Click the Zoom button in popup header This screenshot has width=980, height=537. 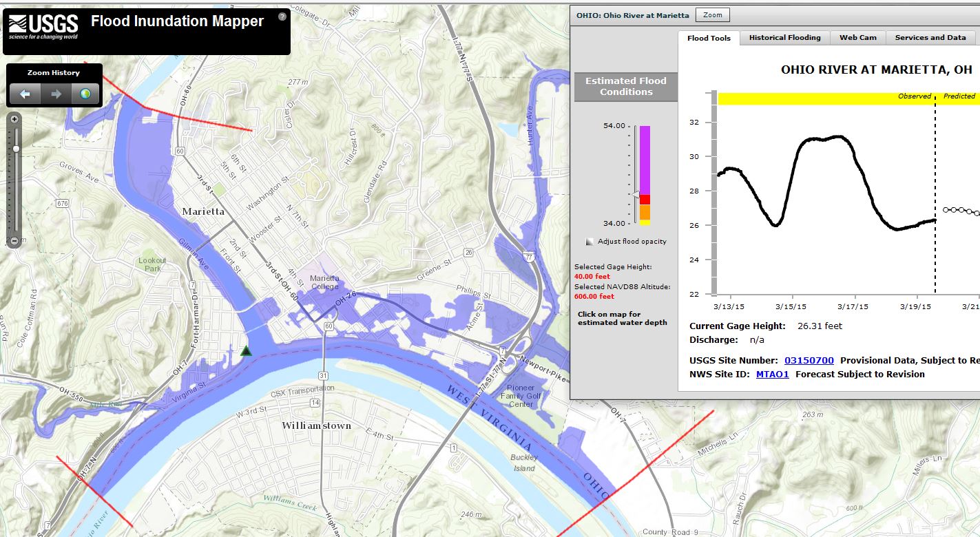[713, 14]
